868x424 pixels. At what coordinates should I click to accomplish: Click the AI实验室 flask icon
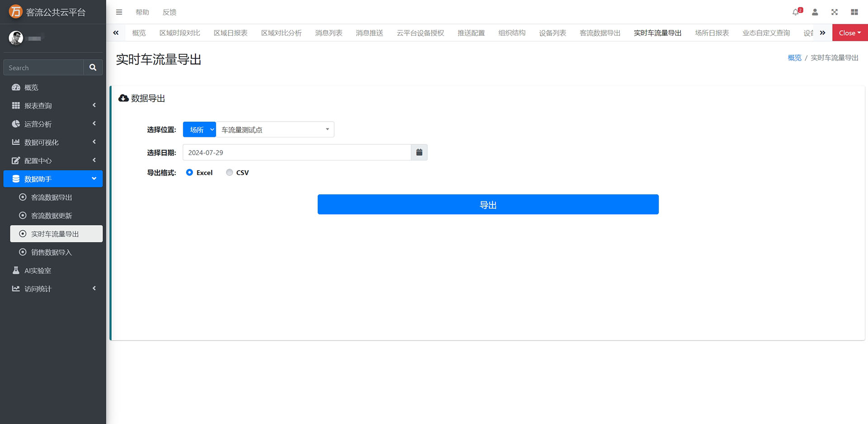(x=16, y=270)
